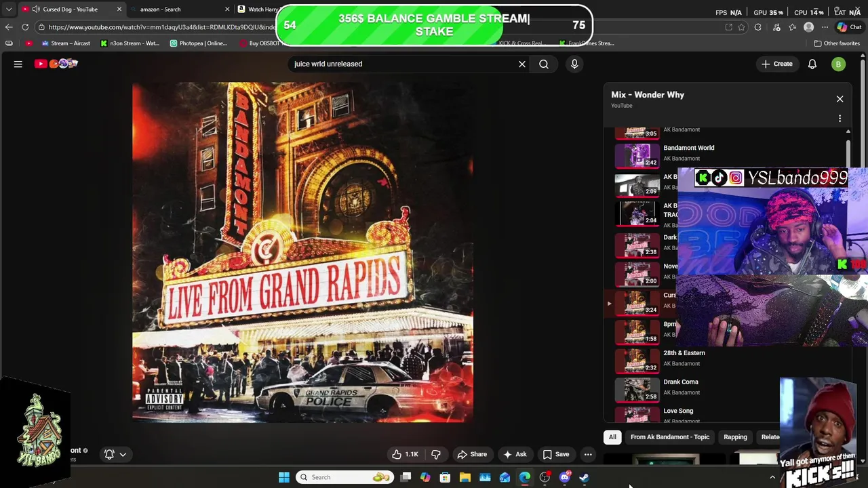Open File Explorer from the taskbar
Image resolution: width=868 pixels, height=488 pixels.
465,477
